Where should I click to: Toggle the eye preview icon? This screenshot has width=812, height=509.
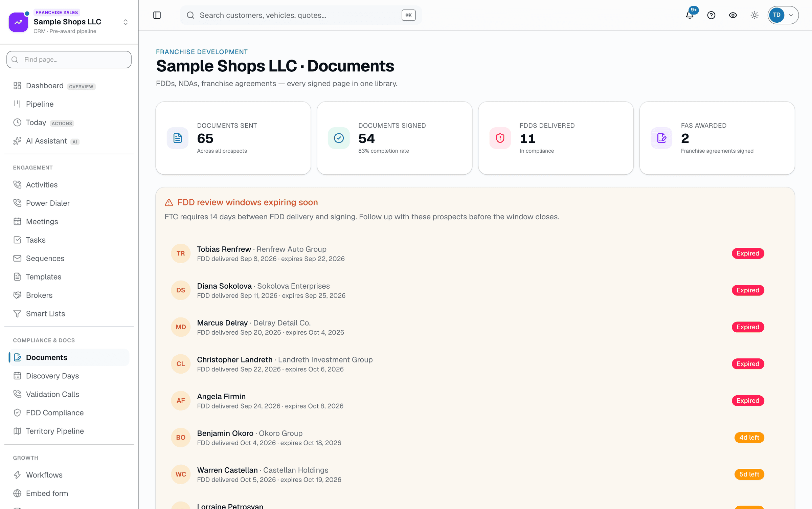[x=733, y=15]
